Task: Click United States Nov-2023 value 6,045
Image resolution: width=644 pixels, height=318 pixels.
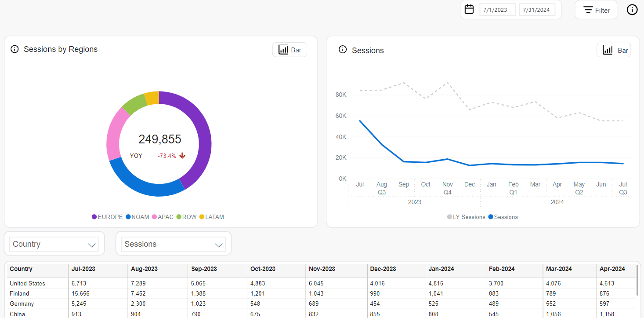Action: tap(316, 283)
